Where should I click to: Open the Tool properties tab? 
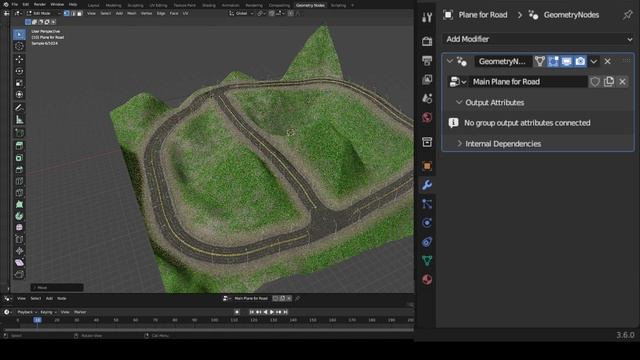(x=427, y=17)
